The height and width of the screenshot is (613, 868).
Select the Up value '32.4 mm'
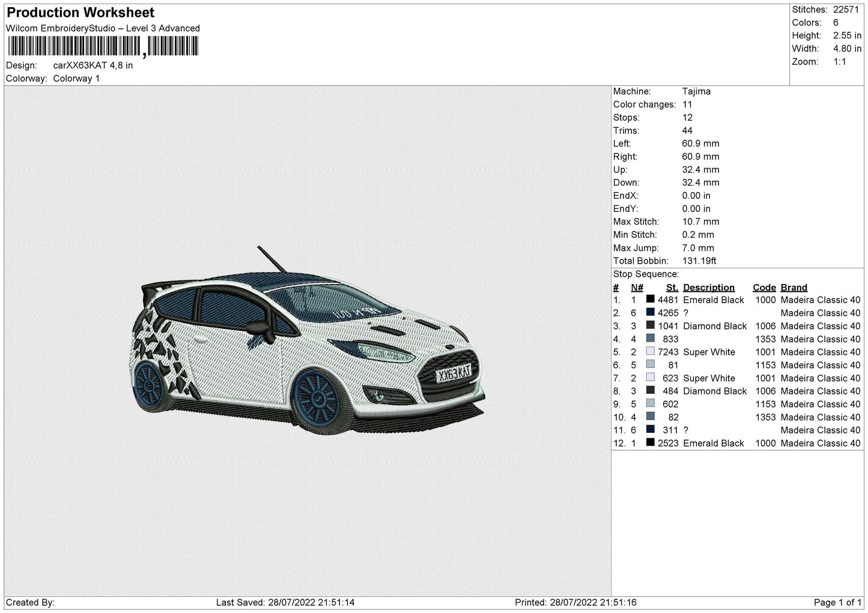click(700, 169)
